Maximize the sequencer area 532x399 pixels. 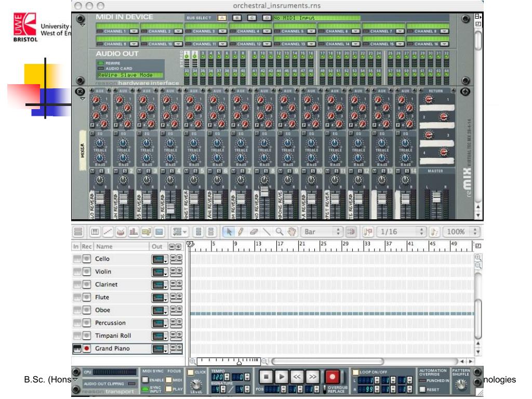(x=478, y=246)
